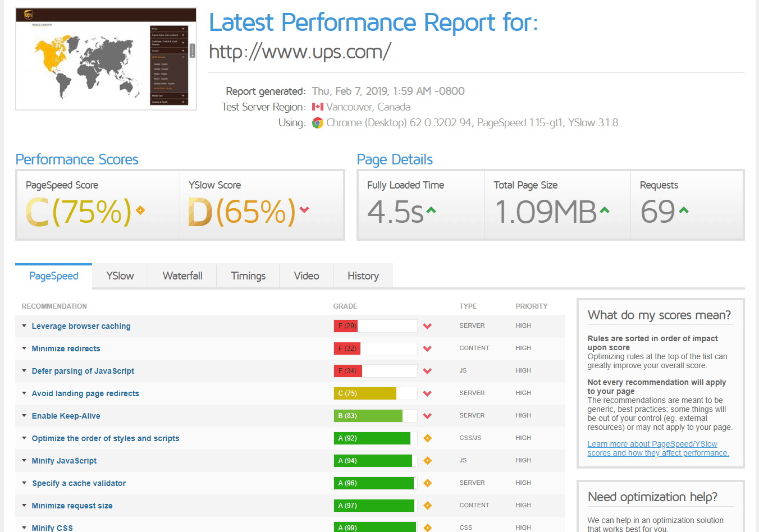Click the PRIORITY column header

click(532, 306)
